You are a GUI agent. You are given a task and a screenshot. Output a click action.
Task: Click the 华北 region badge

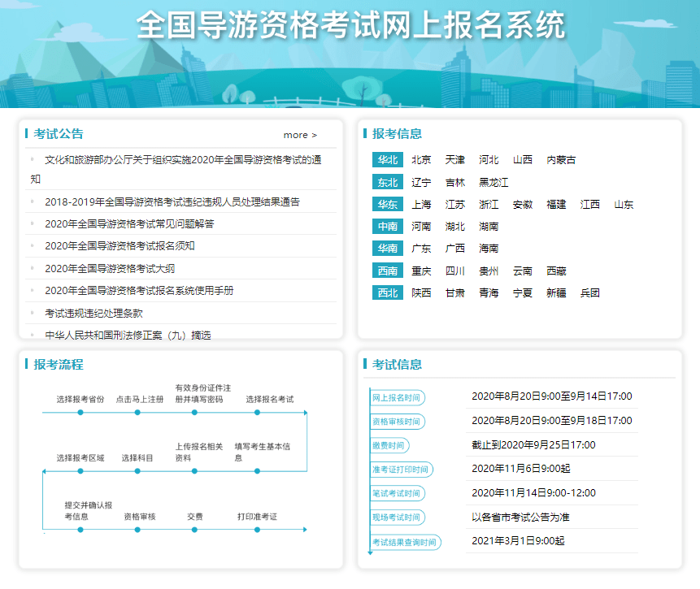pos(387,160)
